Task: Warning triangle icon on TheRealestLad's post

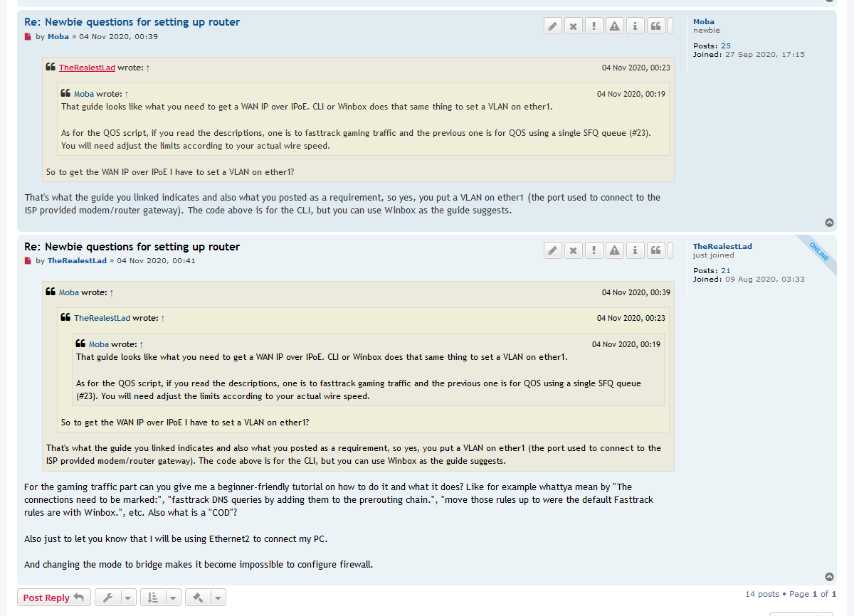Action: (615, 250)
